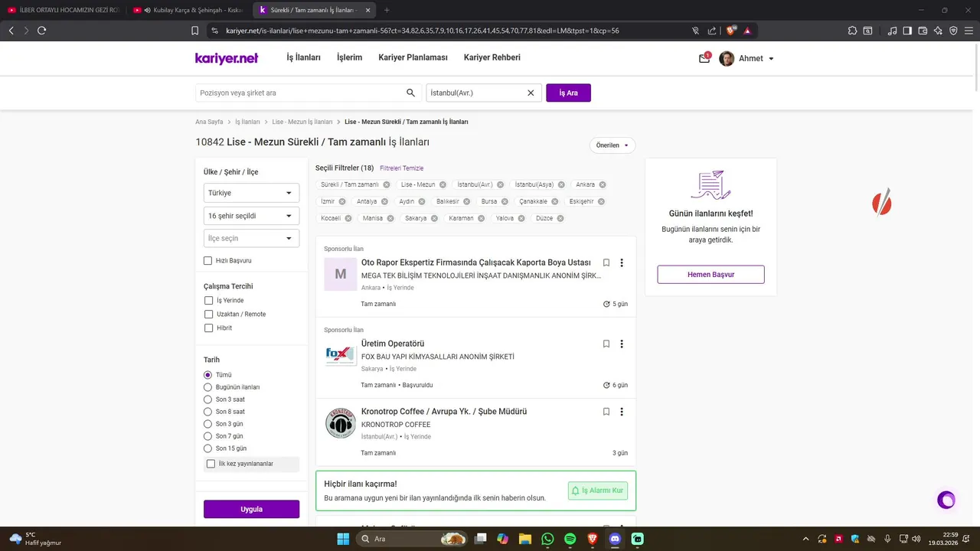Bookmark the Kronotrop Coffee listing
Image resolution: width=980 pixels, height=551 pixels.
click(x=606, y=411)
